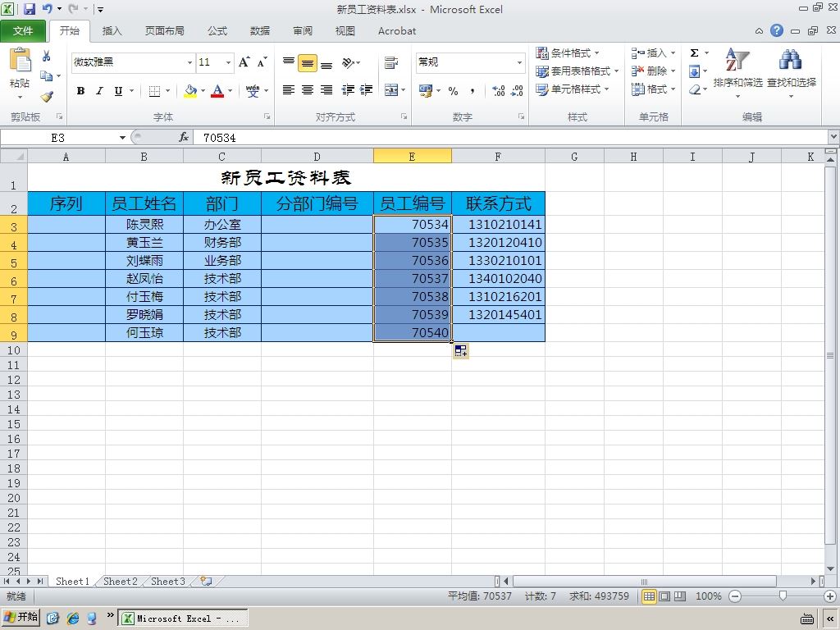Toggle top vertical alignment
The width and height of the screenshot is (840, 630).
[x=289, y=62]
